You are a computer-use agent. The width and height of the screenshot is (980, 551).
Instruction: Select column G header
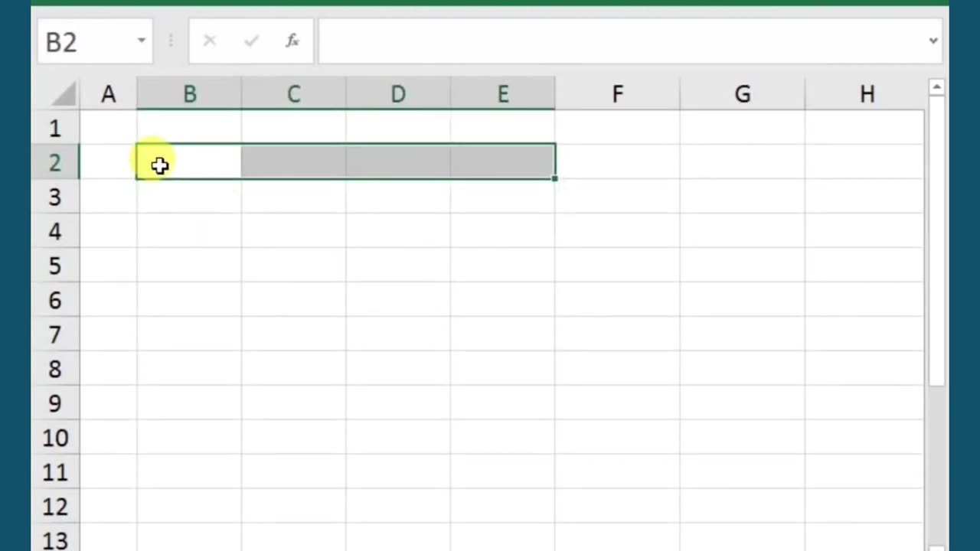742,94
